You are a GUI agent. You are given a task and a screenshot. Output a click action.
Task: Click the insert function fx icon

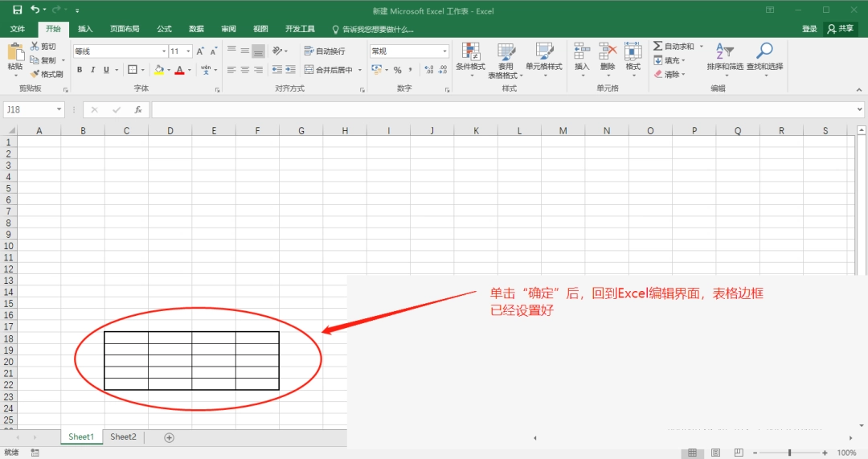[x=138, y=109]
